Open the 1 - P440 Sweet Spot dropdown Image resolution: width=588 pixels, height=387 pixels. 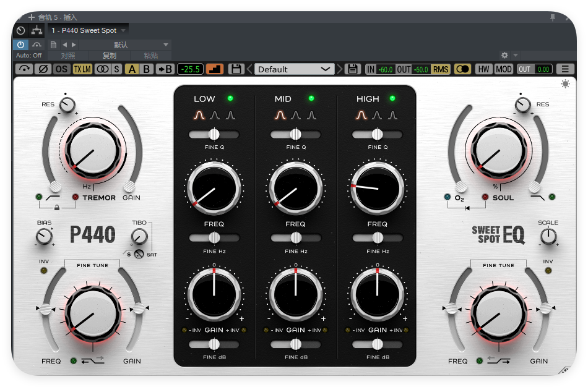(89, 30)
